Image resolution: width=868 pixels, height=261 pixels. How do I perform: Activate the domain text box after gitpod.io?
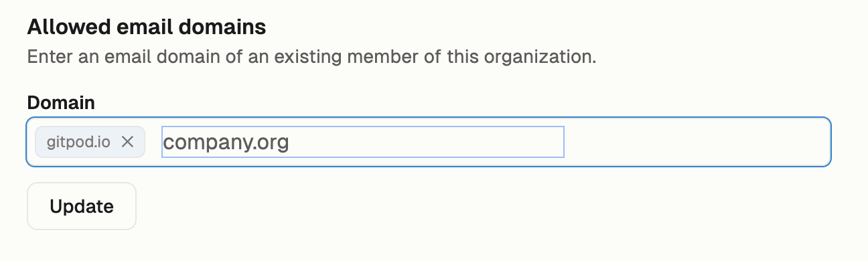pos(363,142)
